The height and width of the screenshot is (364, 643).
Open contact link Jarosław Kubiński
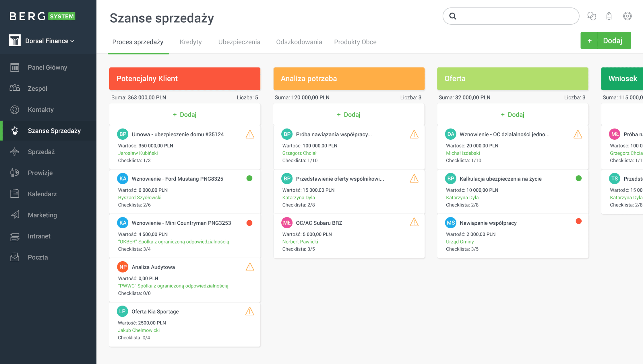pos(138,153)
